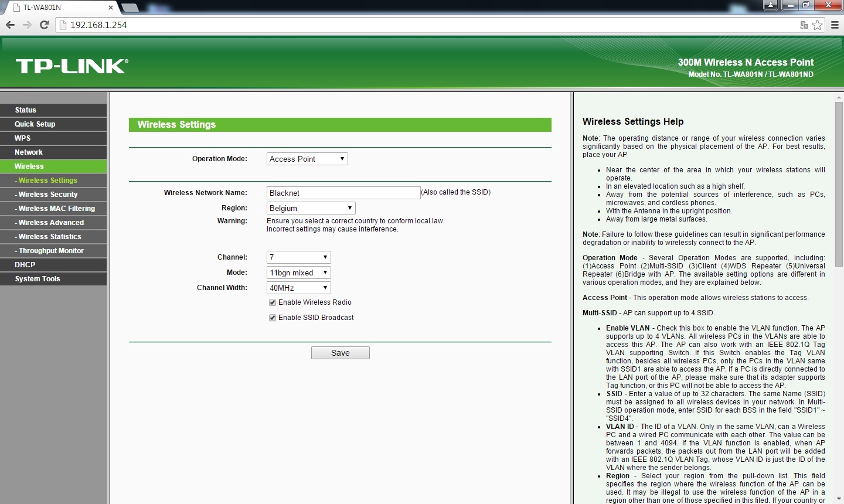Change the Channel dropdown set to 7
This screenshot has height=504, width=844.
298,257
